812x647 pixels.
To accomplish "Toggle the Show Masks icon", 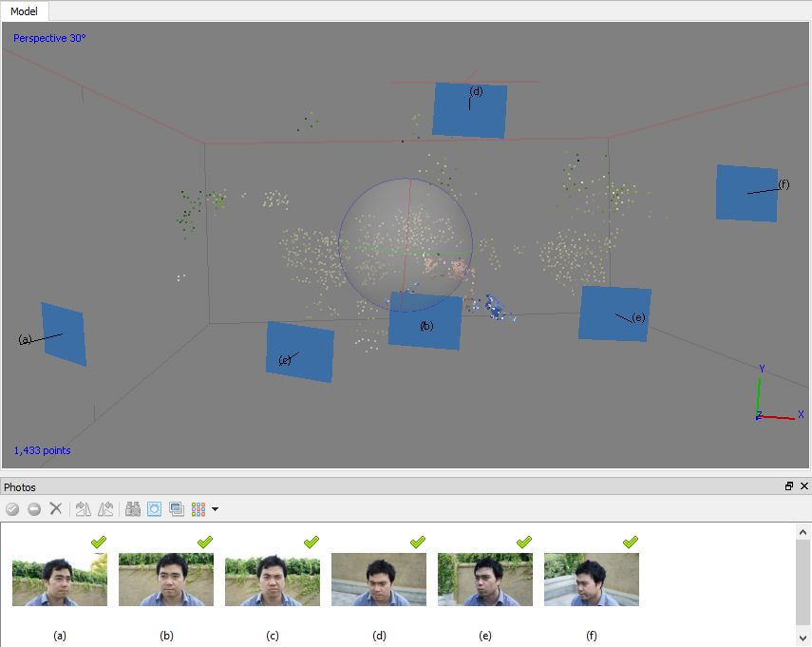I will 154,509.
